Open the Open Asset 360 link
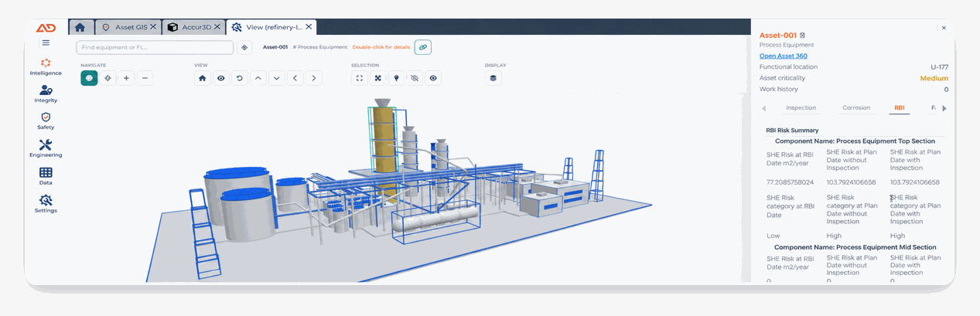 [x=783, y=56]
